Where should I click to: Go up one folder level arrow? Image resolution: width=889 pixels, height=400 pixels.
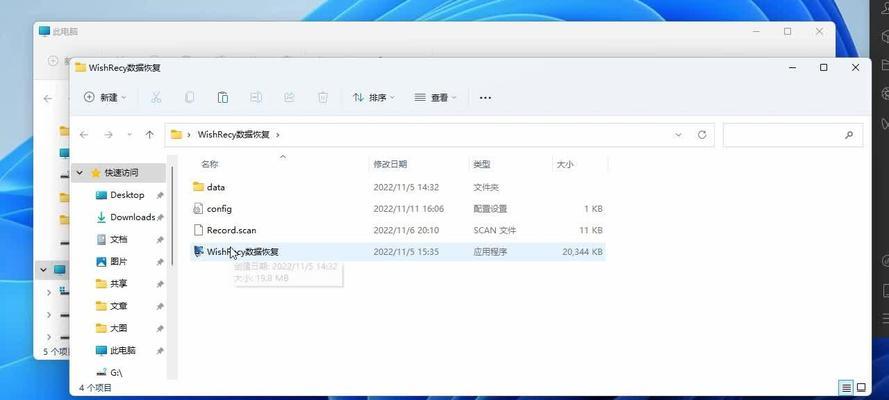coord(150,135)
